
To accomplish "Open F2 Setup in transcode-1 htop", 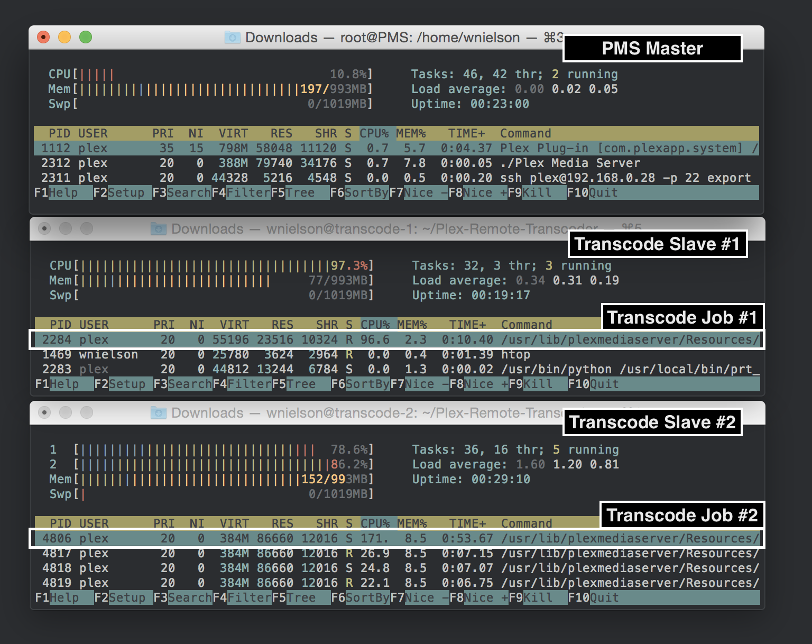I will click(127, 384).
